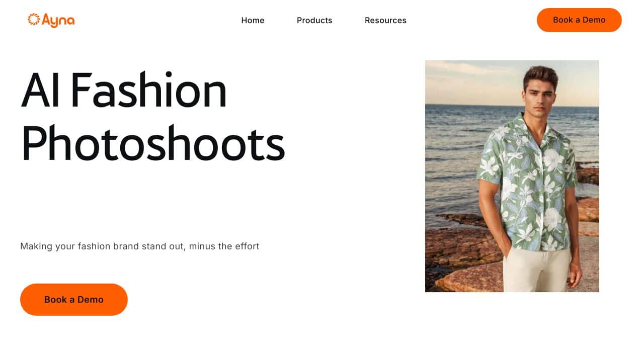This screenshot has width=644, height=362.
Task: Click the word "Demo" on the header button
Action: pyautogui.click(x=594, y=20)
